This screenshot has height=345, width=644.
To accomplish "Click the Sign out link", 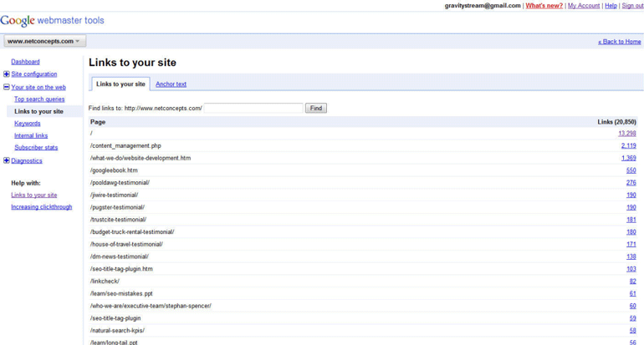I will (632, 6).
